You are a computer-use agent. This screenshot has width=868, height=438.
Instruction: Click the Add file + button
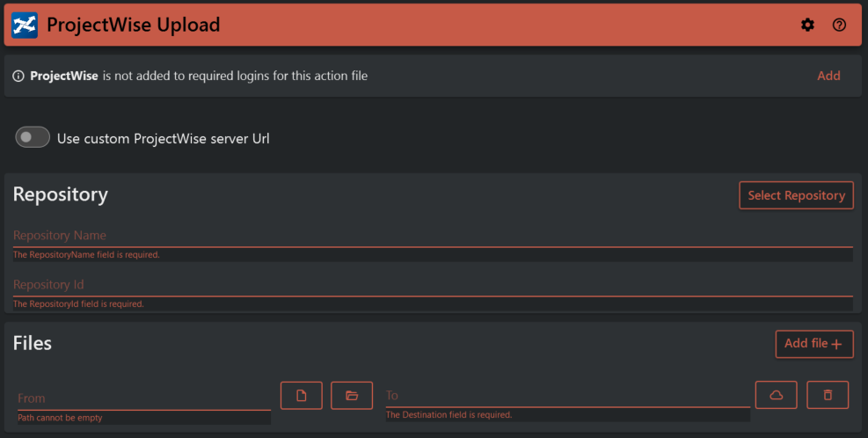click(814, 344)
